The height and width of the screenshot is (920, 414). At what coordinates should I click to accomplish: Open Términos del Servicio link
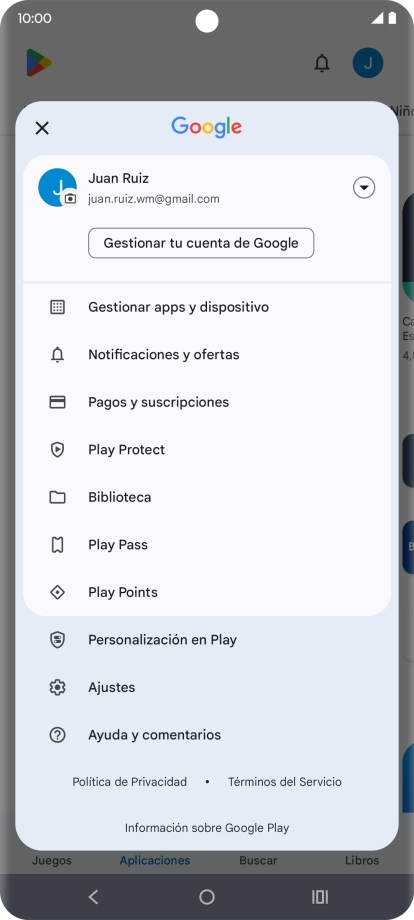[284, 782]
